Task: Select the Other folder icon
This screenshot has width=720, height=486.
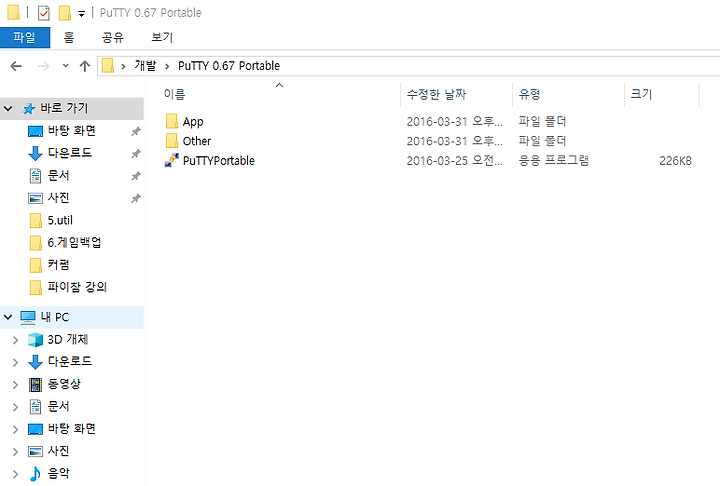Action: click(172, 141)
